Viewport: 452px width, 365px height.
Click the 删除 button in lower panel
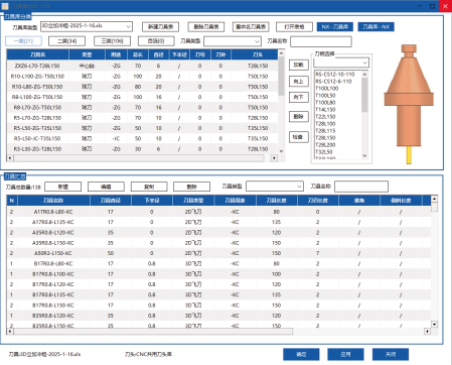[x=192, y=187]
